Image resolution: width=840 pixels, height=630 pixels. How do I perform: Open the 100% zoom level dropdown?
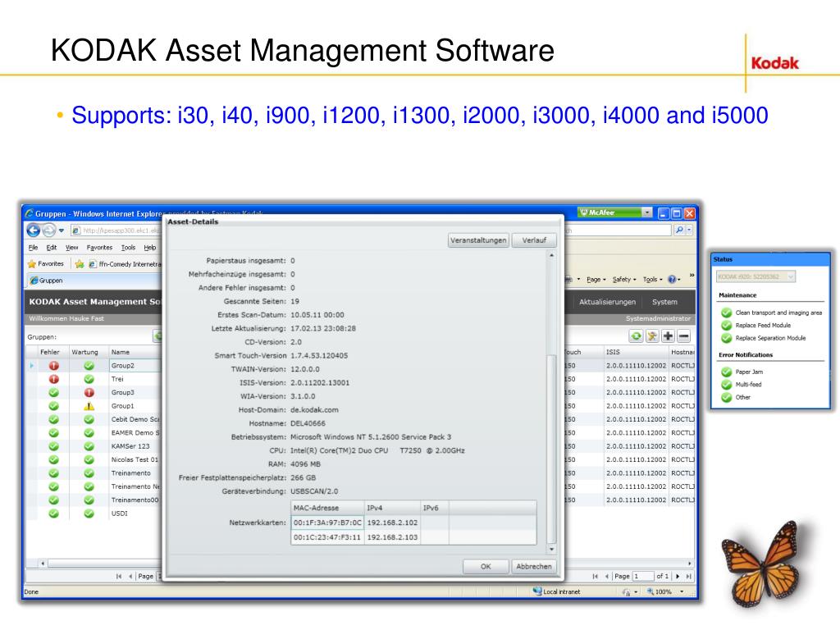coord(682,591)
